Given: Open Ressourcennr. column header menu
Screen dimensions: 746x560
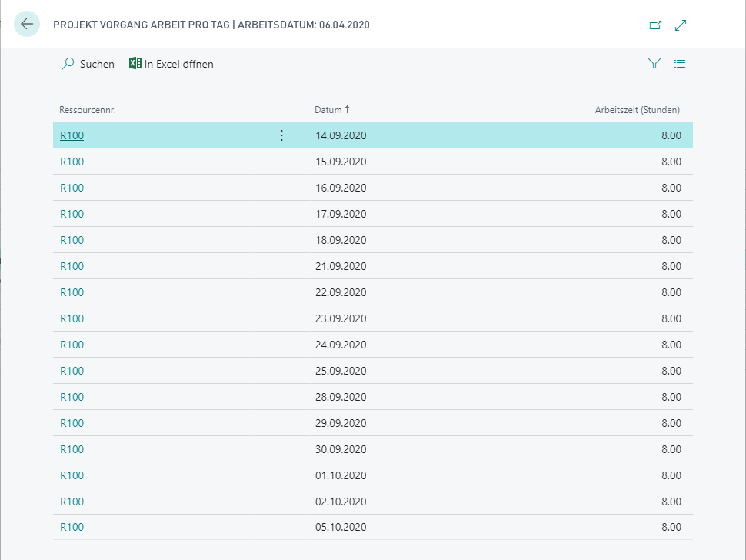Looking at the screenshot, I should pyautogui.click(x=88, y=110).
